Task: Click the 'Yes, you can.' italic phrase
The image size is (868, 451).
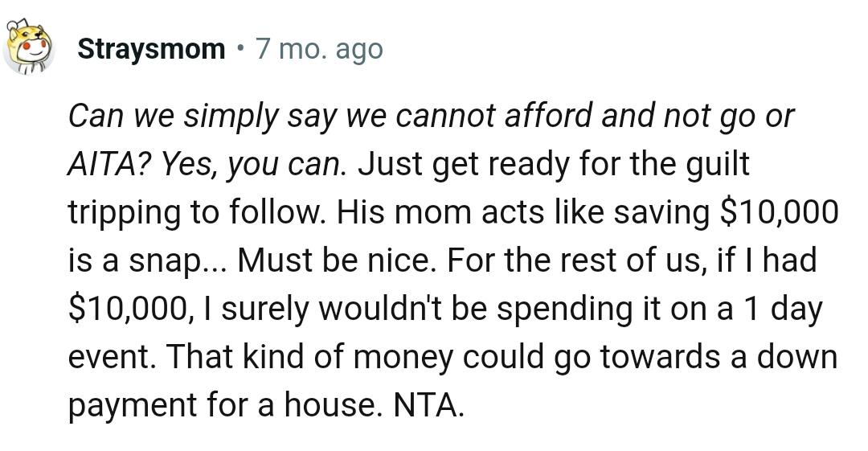Action: tap(253, 166)
